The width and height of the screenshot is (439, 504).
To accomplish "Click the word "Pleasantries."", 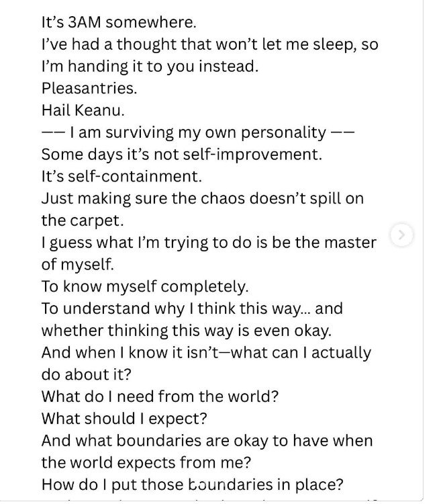I will click(x=89, y=88).
